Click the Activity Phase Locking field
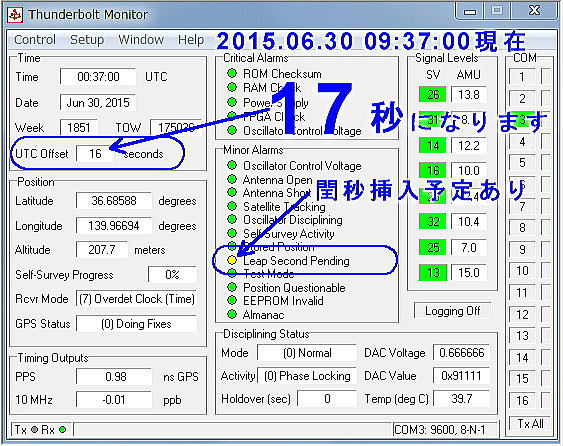The height and width of the screenshot is (446, 563). [307, 376]
